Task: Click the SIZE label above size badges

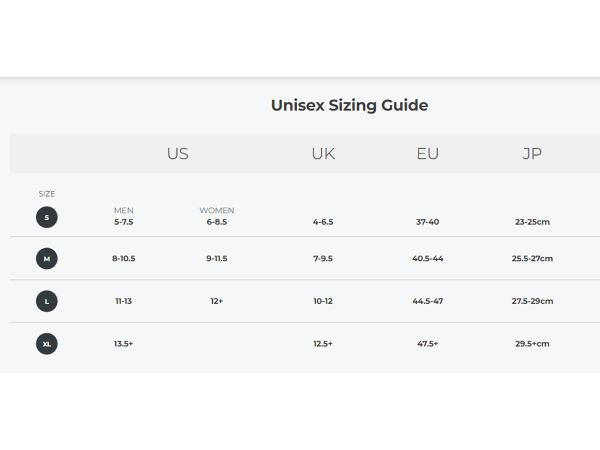Action: coord(47,194)
